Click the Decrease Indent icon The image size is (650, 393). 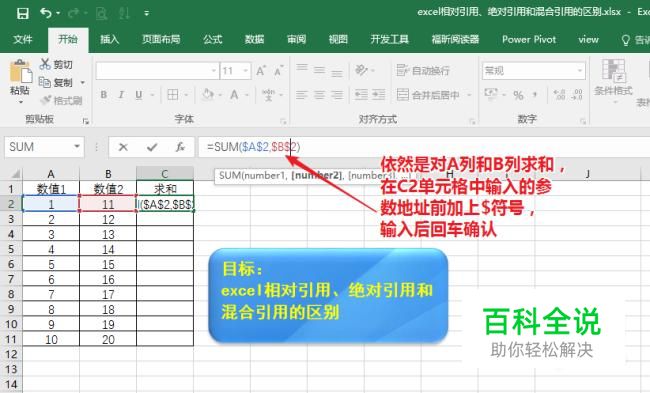[361, 95]
